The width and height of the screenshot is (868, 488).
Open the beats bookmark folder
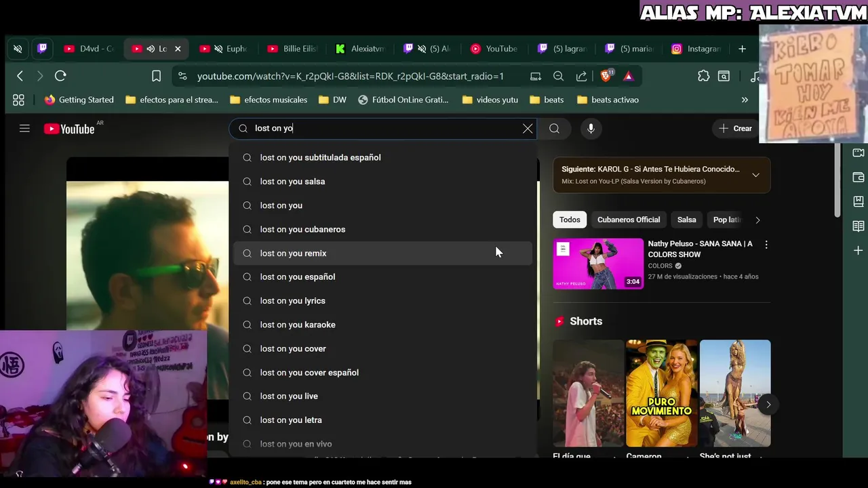tap(547, 100)
